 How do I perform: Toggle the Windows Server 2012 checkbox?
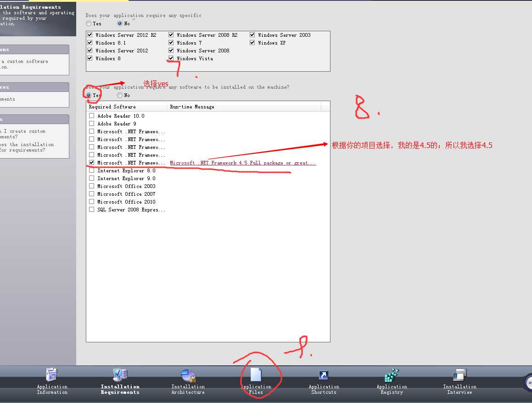(90, 50)
